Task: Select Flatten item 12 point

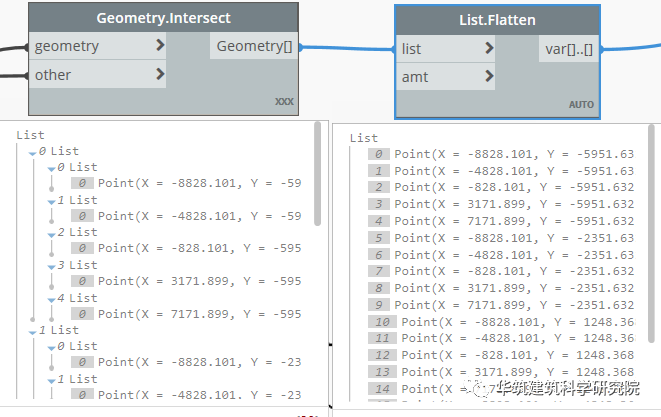Action: [518, 355]
